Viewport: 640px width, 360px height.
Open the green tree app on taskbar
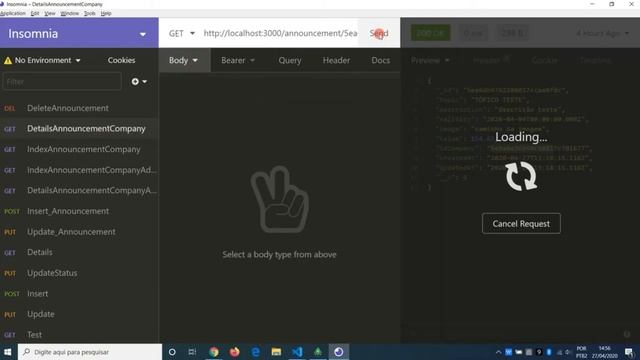pos(318,352)
